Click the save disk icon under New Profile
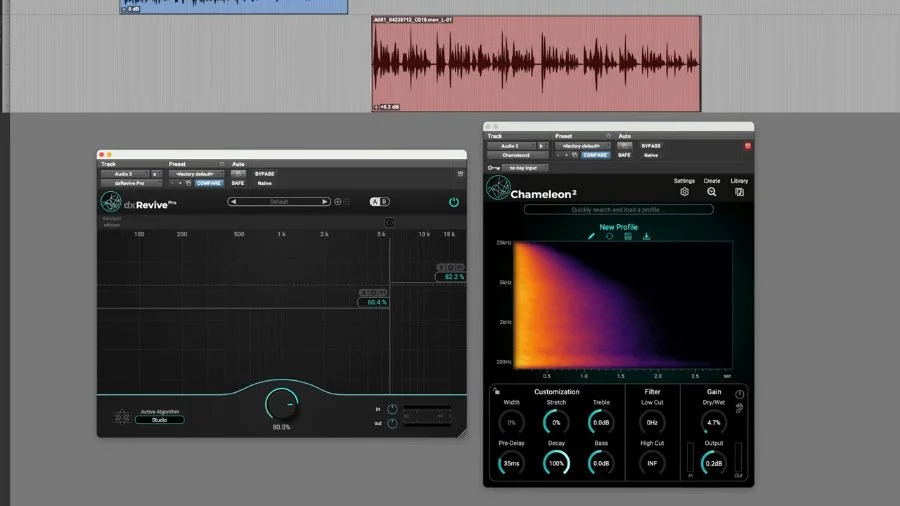Screen dimensions: 900x506 (628, 236)
